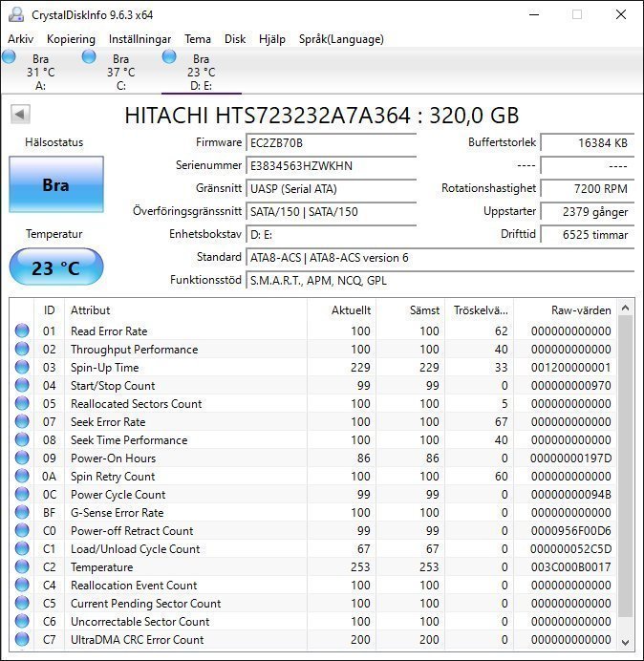Click the status orb for Power-off Retract Count
The height and width of the screenshot is (661, 644).
[x=22, y=530]
